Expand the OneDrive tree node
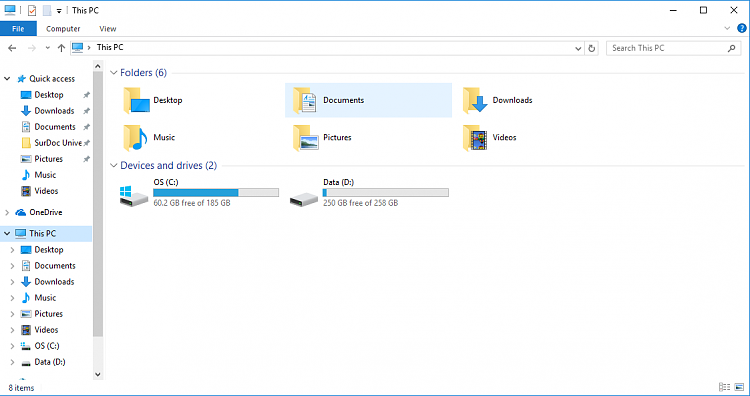 point(7,212)
